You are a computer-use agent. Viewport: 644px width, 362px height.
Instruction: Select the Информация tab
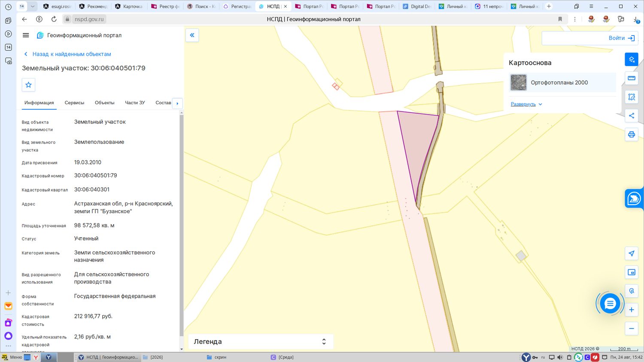[x=39, y=103]
